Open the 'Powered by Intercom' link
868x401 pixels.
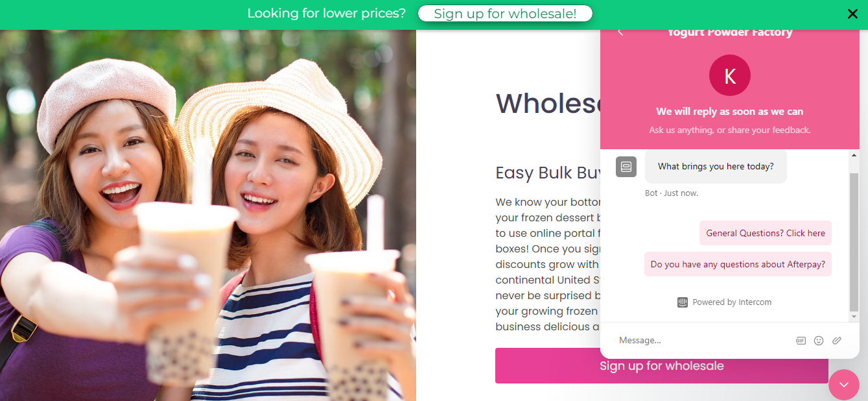coord(724,302)
